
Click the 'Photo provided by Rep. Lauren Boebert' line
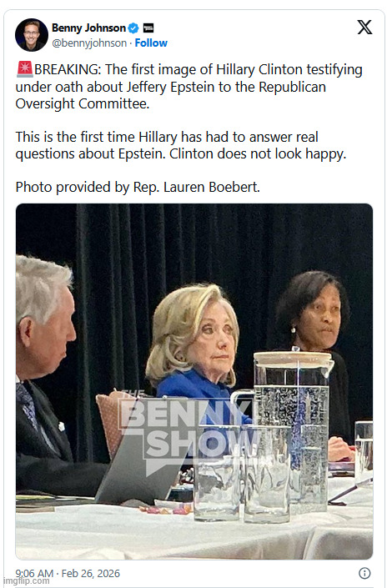pos(138,187)
